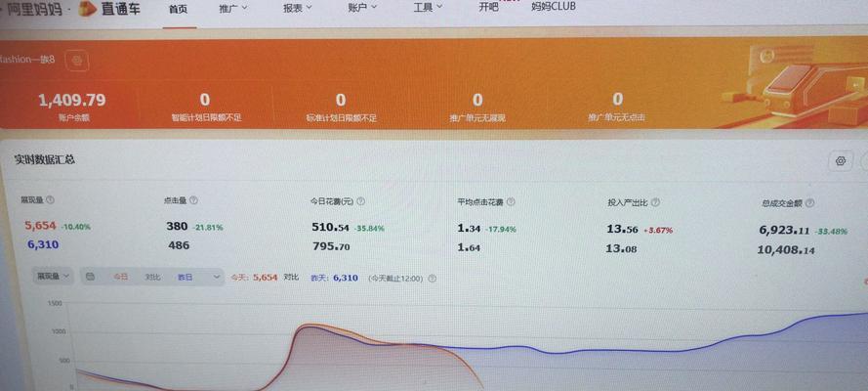Click yesterday's average cost 1.64
The image size is (868, 391).
pos(469,247)
